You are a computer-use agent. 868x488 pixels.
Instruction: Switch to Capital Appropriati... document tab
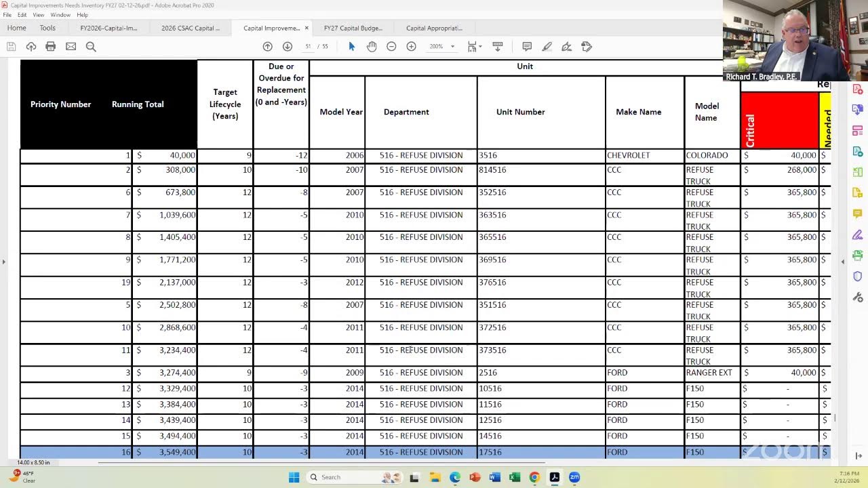pyautogui.click(x=434, y=28)
